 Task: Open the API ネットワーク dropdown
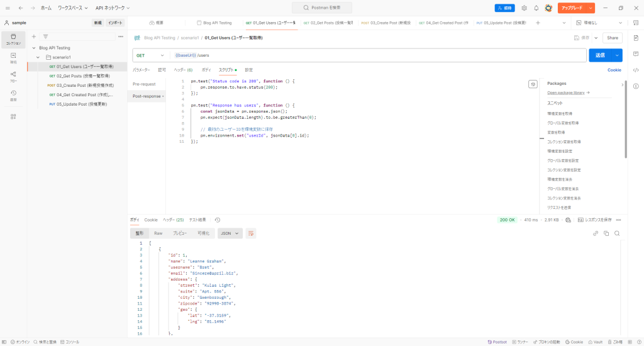(113, 8)
